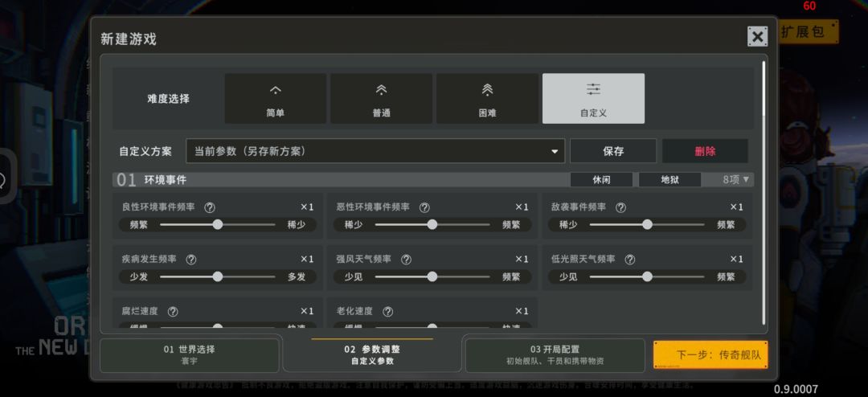
Task: Select 普通 difficulty option
Action: tap(382, 99)
